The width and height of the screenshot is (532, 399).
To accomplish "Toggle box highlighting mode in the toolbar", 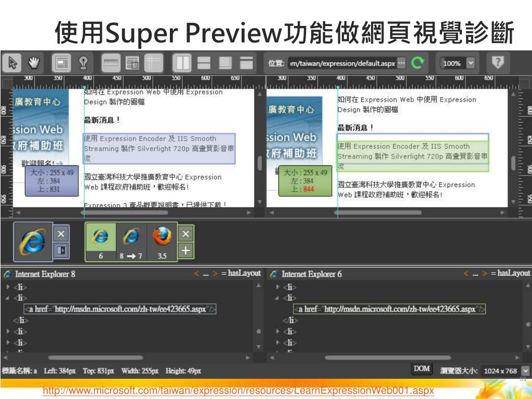I will point(61,63).
